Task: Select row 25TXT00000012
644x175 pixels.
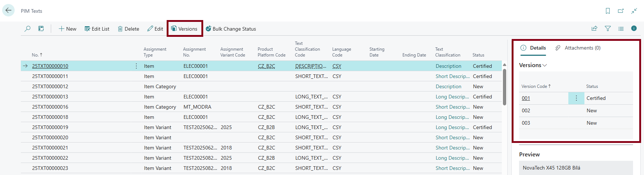Action: [x=261, y=86]
